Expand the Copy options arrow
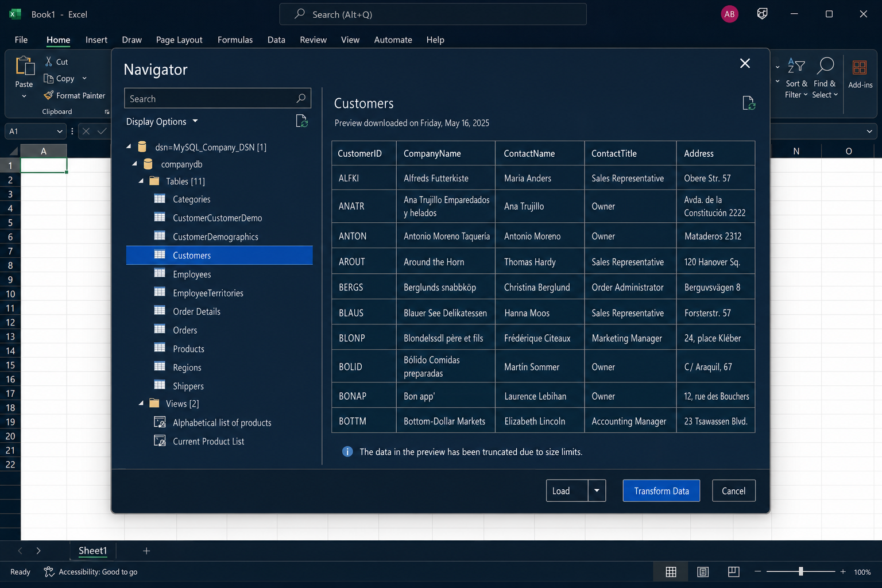Screen dimensions: 882x588 pos(84,78)
